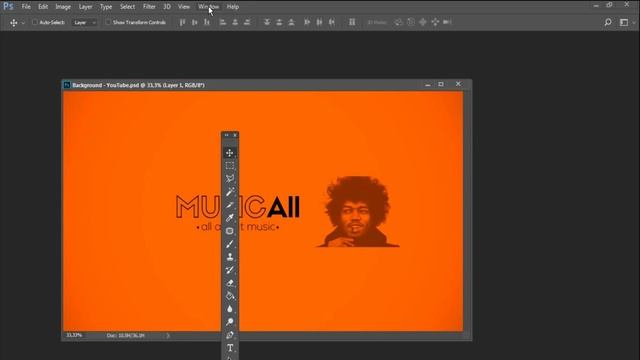This screenshot has width=640, height=360.
Task: Collapse the floating toolbox with double arrows
Action: coord(227,135)
